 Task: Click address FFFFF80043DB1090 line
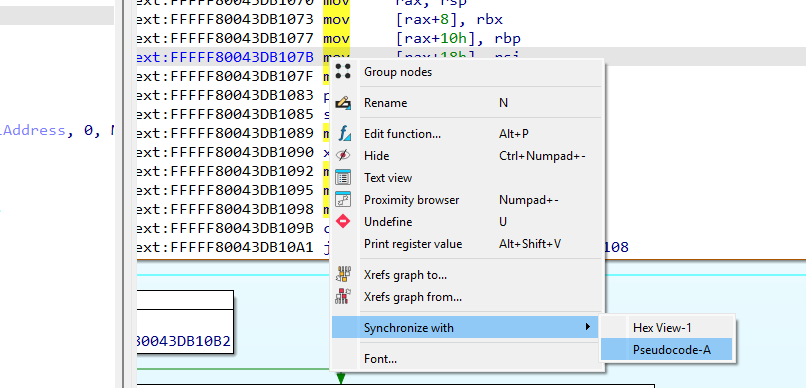225,153
